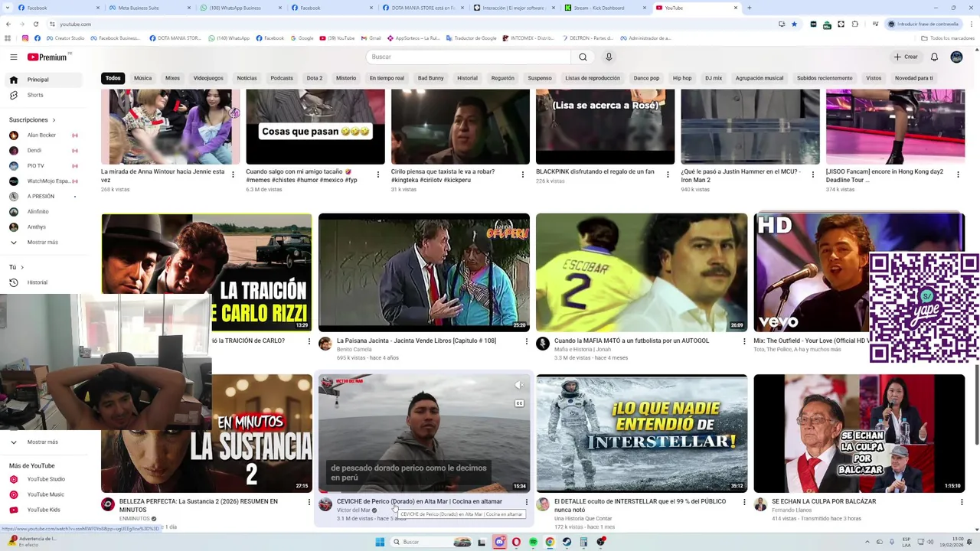Select the Música filter chip
Viewport: 980px width, 551px height.
point(142,78)
